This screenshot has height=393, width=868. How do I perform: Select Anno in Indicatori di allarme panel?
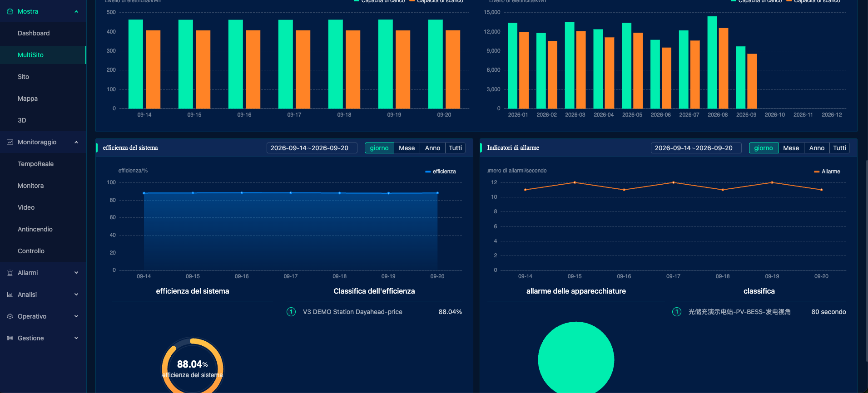coord(817,148)
